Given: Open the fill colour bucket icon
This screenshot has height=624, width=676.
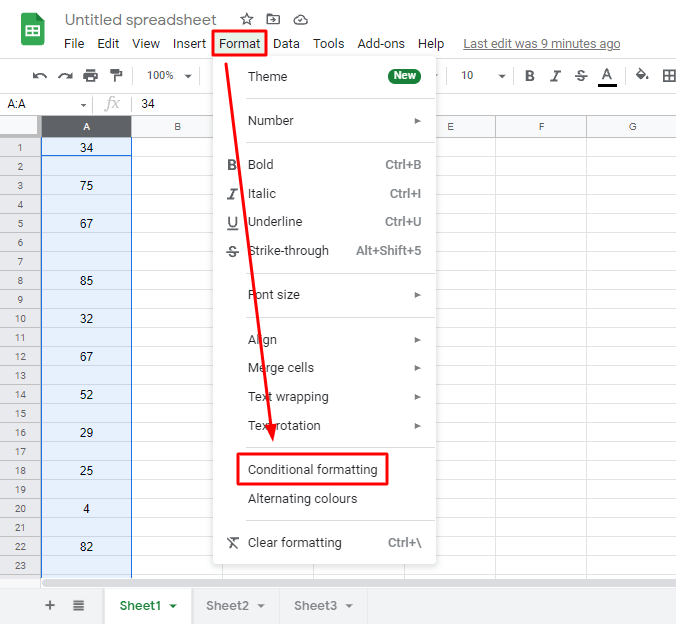Looking at the screenshot, I should [x=642, y=75].
